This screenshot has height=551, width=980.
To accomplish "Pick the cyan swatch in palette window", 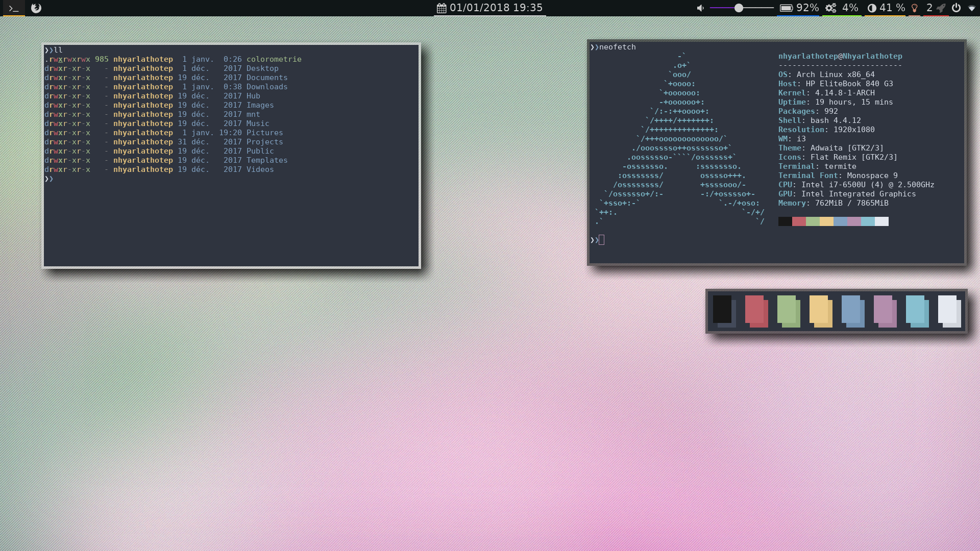I will (x=916, y=310).
